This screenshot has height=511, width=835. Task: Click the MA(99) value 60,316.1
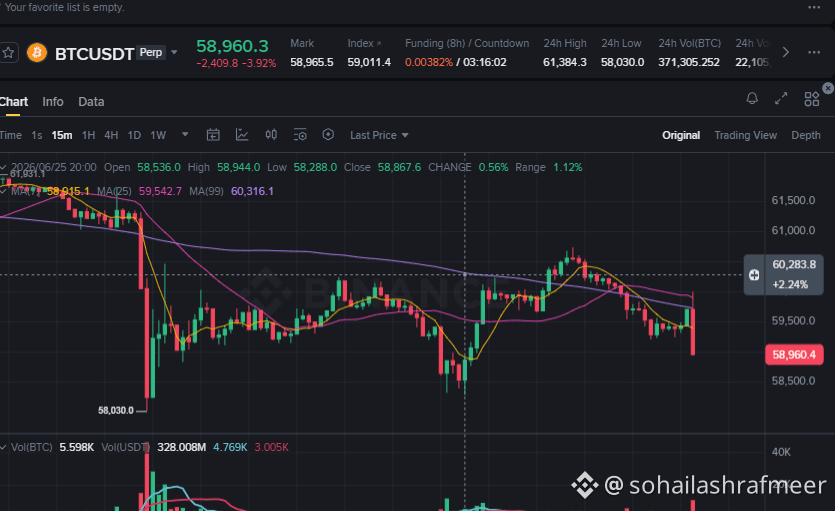coord(252,191)
